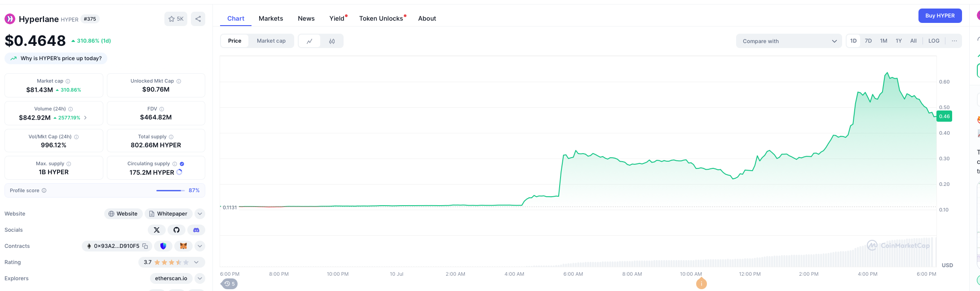Copy the 0x93A2 contract address
The image size is (980, 291).
tap(145, 246)
